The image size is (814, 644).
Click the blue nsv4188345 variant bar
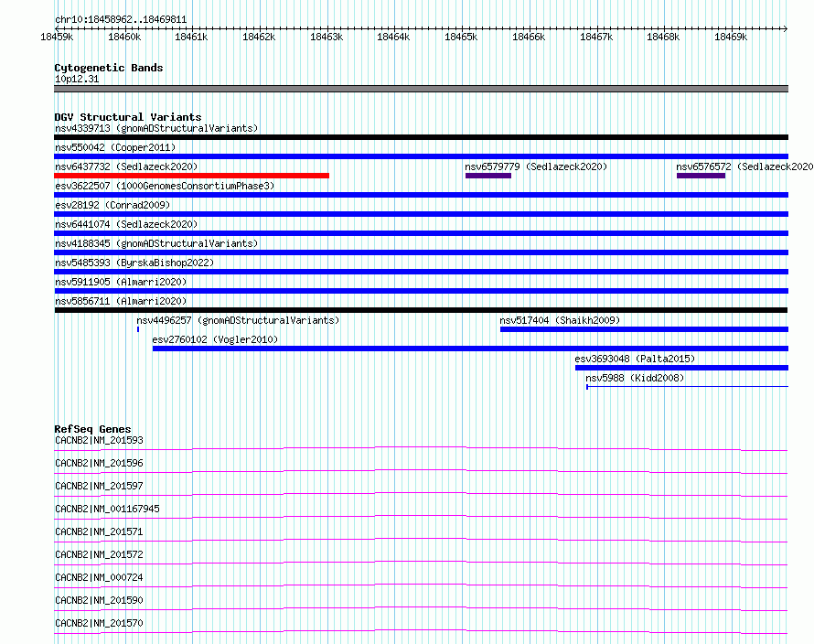421,252
